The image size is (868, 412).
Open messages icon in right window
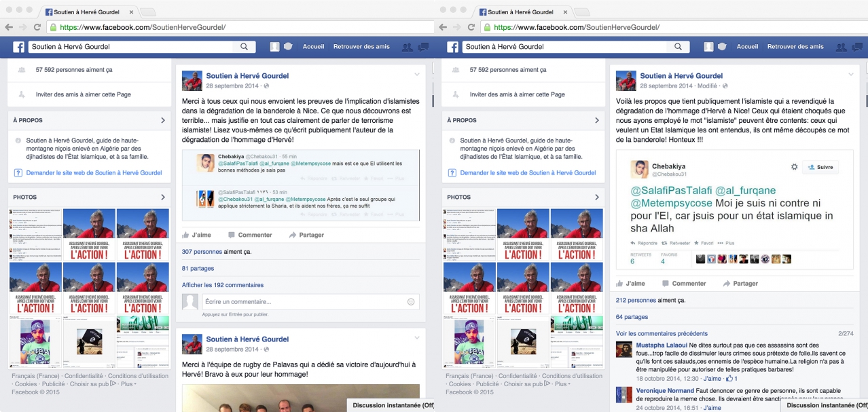tap(858, 47)
